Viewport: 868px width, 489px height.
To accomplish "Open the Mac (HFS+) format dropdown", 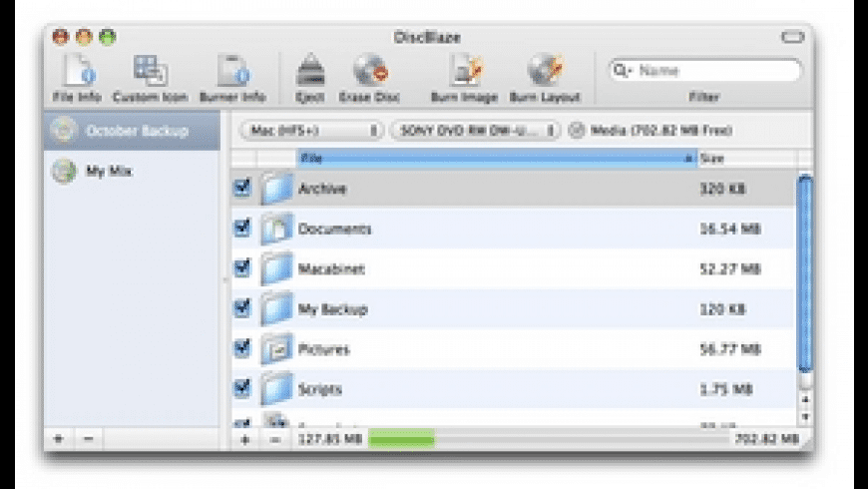I will pyautogui.click(x=311, y=131).
